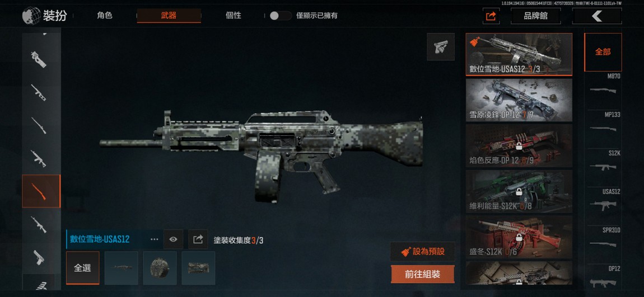Viewport: 644px width, 297px height.
Task: Select the drum magazine part thumbnail
Action: coord(160,268)
